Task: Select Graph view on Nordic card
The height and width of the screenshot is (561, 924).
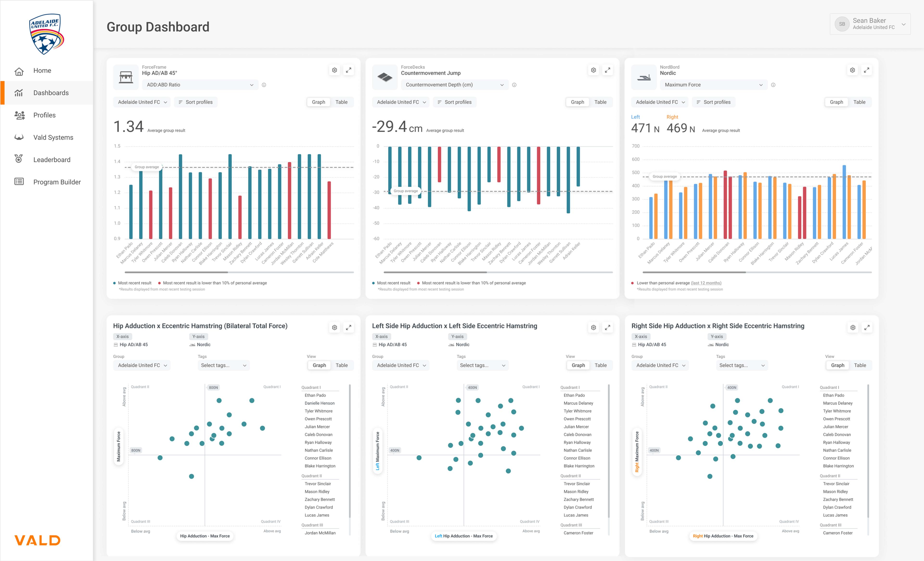Action: 837,102
